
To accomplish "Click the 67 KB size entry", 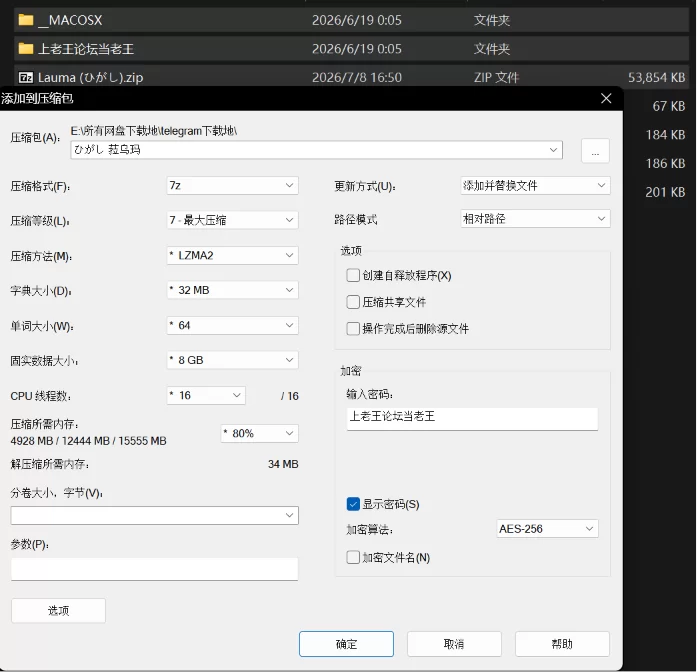I will coord(669,106).
